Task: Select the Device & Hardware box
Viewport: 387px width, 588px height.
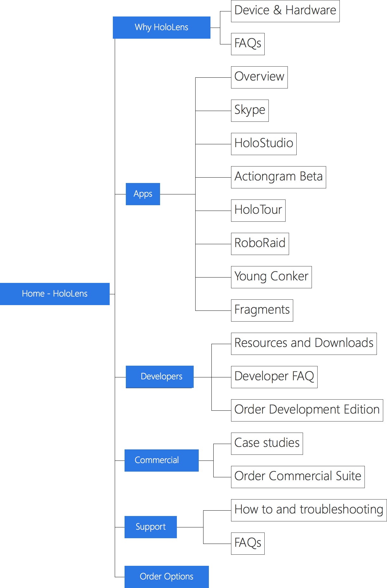Action: [x=285, y=11]
